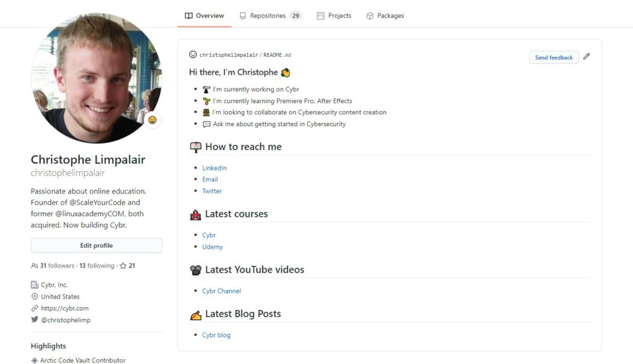
Task: Click the Overview book icon
Action: [x=189, y=15]
